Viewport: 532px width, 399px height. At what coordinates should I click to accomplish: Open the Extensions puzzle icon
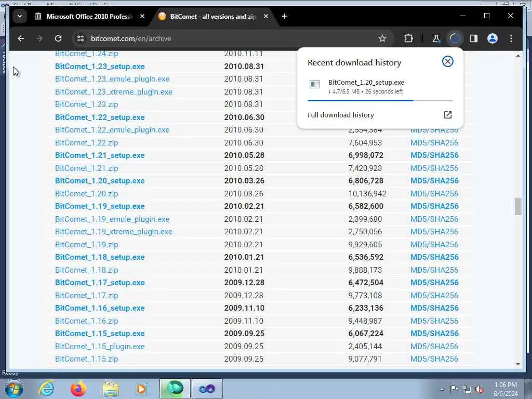tap(408, 38)
